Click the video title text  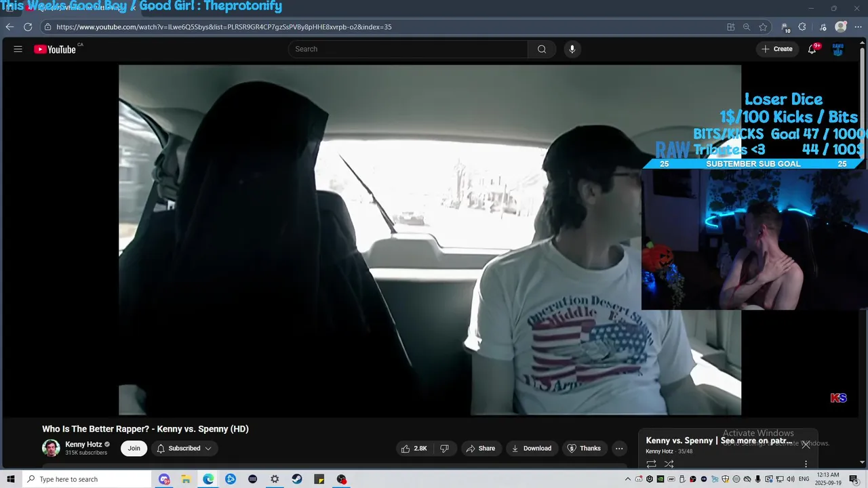pyautogui.click(x=145, y=429)
